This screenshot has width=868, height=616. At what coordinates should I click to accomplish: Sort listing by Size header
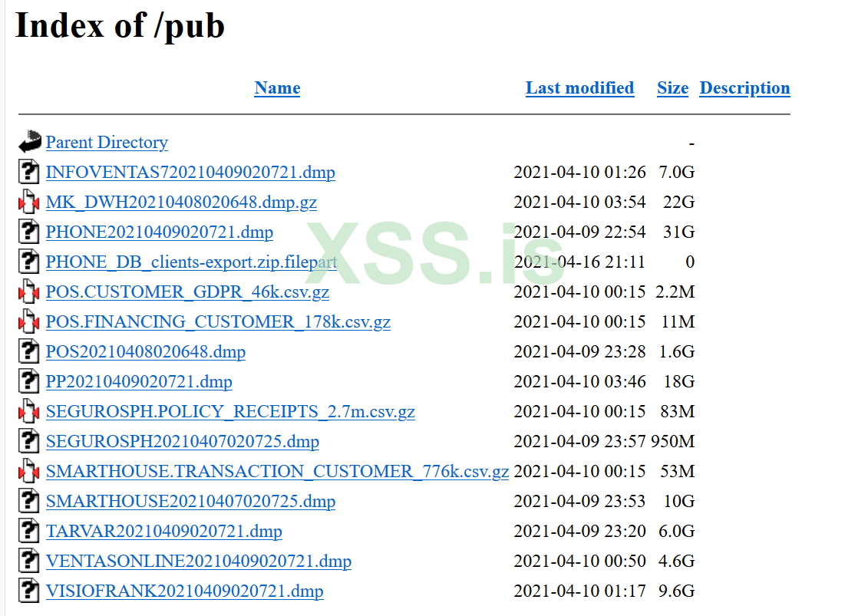(672, 88)
